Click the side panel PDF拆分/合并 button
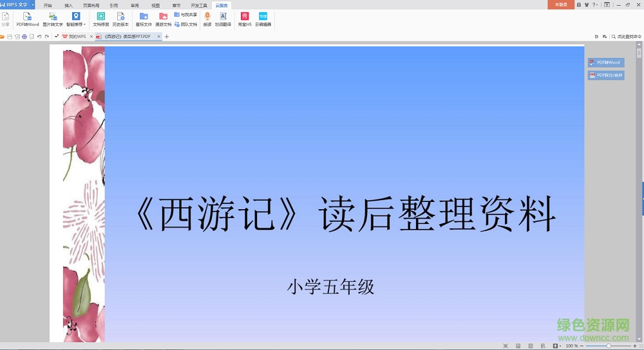The width and height of the screenshot is (644, 350). [x=606, y=75]
